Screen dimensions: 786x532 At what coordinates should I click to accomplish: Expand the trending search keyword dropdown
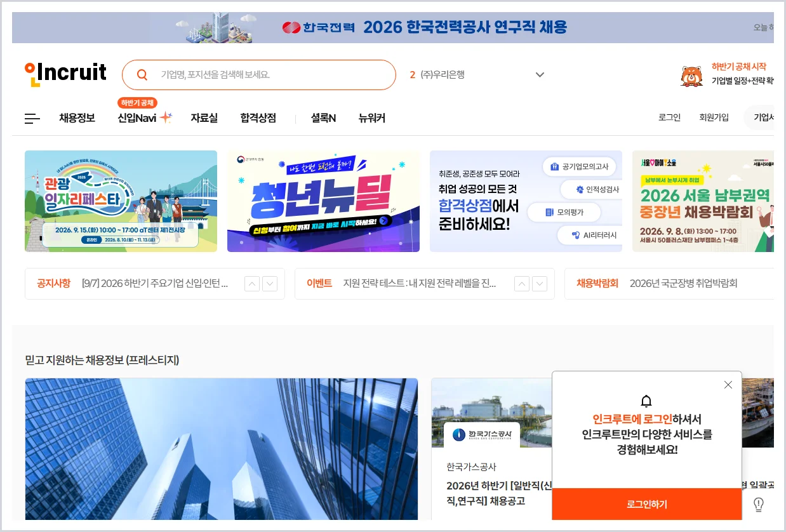coord(540,75)
